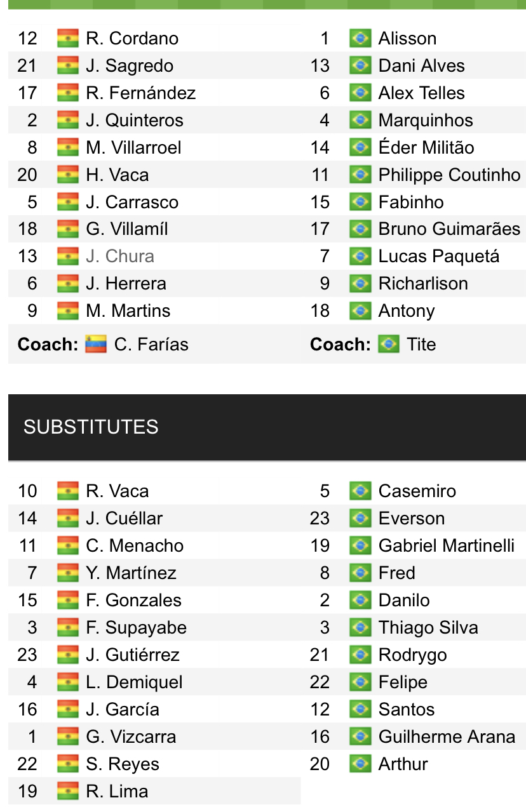Click the Bolivia flag beside R. Cordano
Screen dimensions: 526x812
pyautogui.click(x=67, y=38)
